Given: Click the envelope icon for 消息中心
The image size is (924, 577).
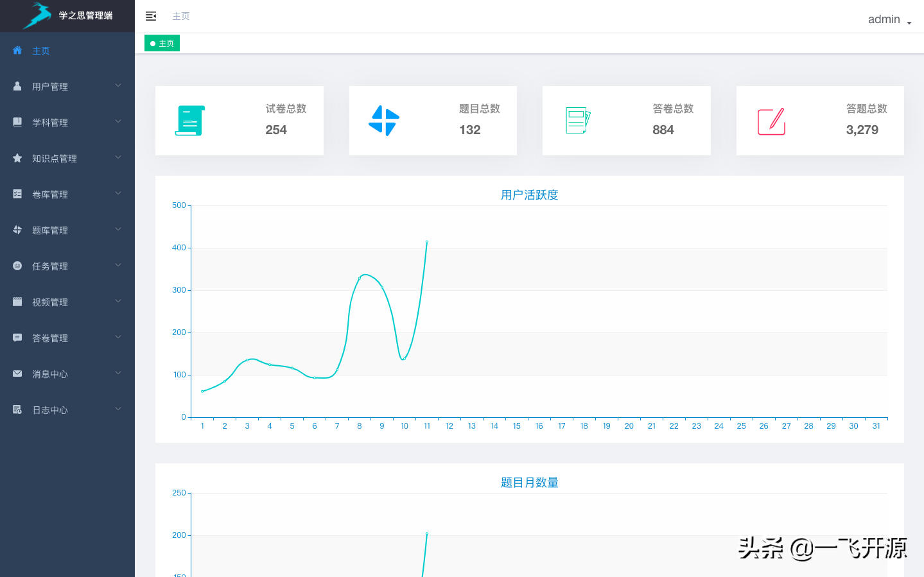Looking at the screenshot, I should click(17, 374).
